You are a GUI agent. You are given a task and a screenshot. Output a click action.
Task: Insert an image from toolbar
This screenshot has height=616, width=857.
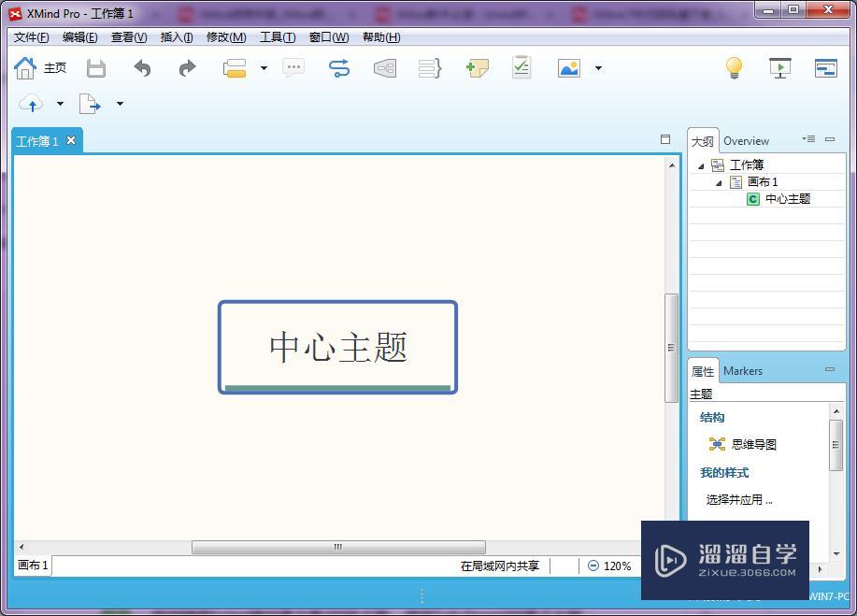tap(569, 68)
